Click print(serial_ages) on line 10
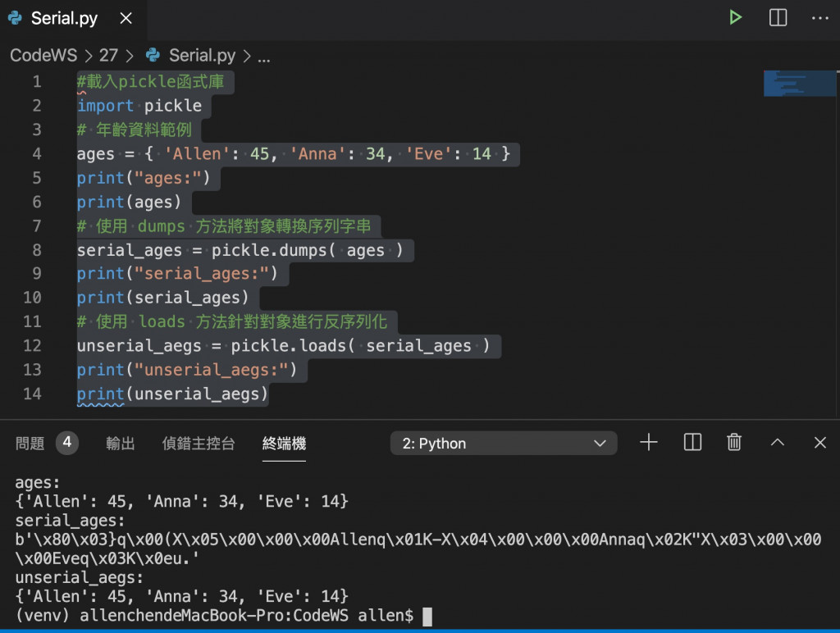The width and height of the screenshot is (840, 633). (163, 298)
